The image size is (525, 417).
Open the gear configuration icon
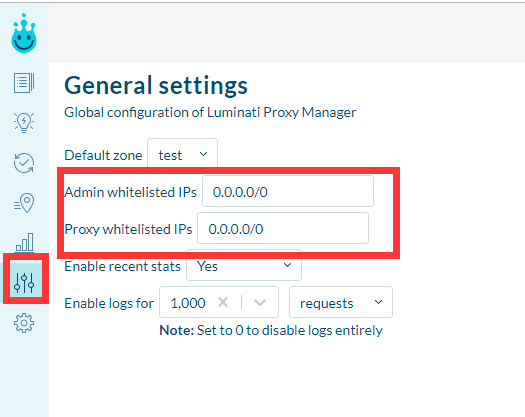coord(24,323)
